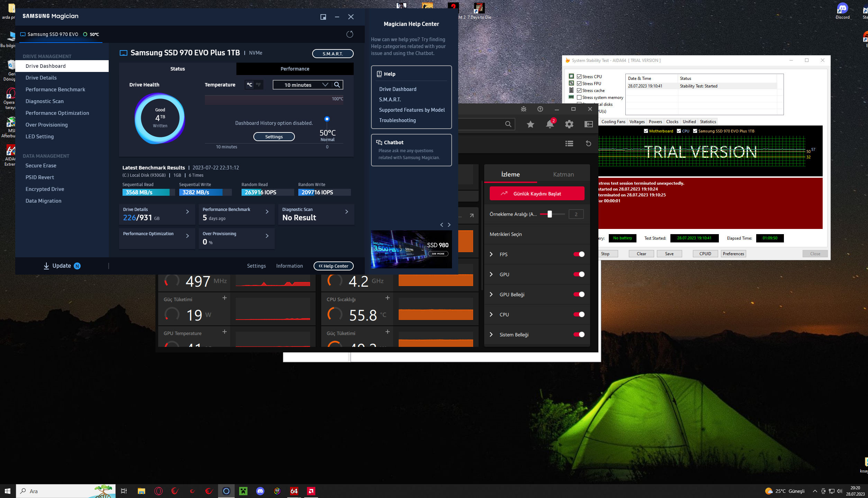Screen dimensions: 868x498
Task: Open Discord from the taskbar
Action: (260, 491)
